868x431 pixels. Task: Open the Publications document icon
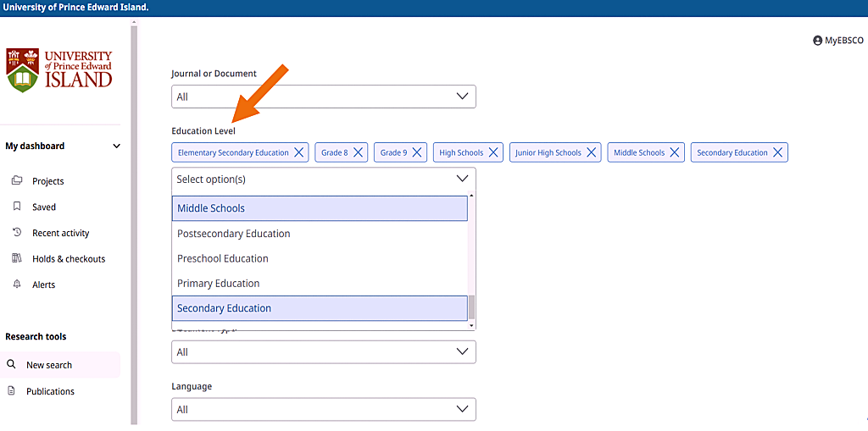(x=12, y=391)
